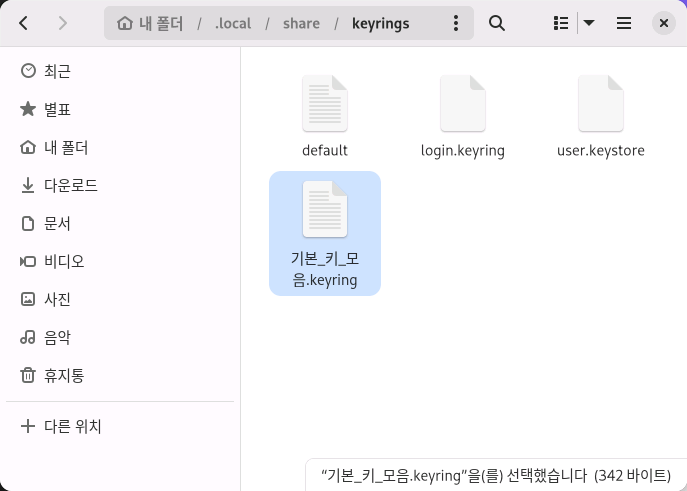Click keyrings in path bar
This screenshot has width=687, height=491.
coord(380,23)
